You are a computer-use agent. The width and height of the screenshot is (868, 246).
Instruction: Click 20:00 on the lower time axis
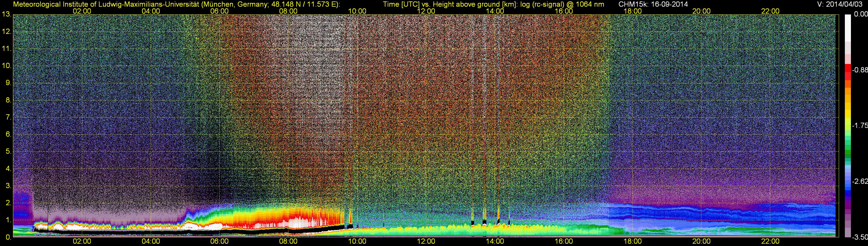701,241
